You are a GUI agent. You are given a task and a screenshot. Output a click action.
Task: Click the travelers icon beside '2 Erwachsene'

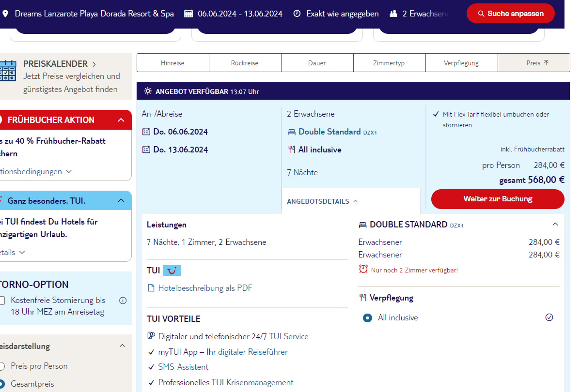click(393, 14)
